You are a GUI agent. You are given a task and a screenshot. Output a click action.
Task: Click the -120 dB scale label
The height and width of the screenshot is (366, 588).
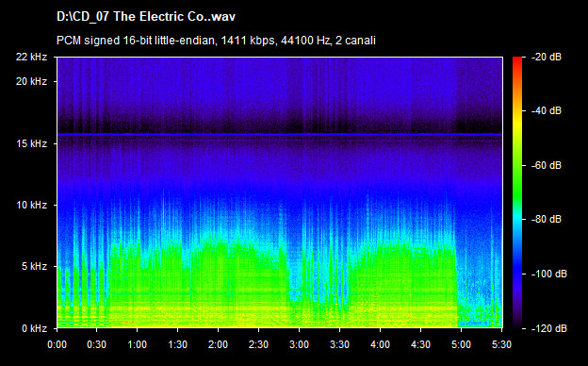549,328
